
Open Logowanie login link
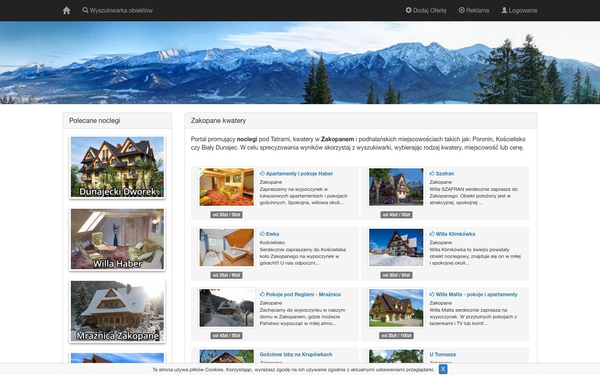[x=519, y=10]
